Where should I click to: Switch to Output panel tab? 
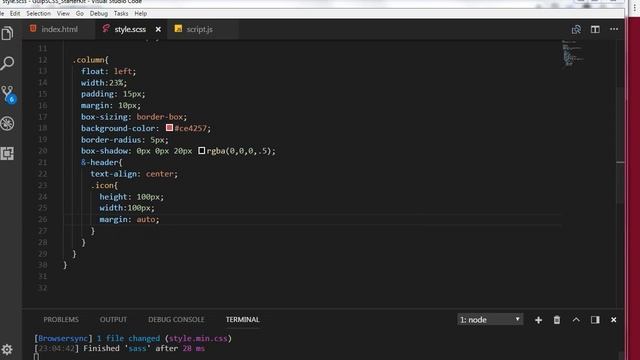point(113,320)
